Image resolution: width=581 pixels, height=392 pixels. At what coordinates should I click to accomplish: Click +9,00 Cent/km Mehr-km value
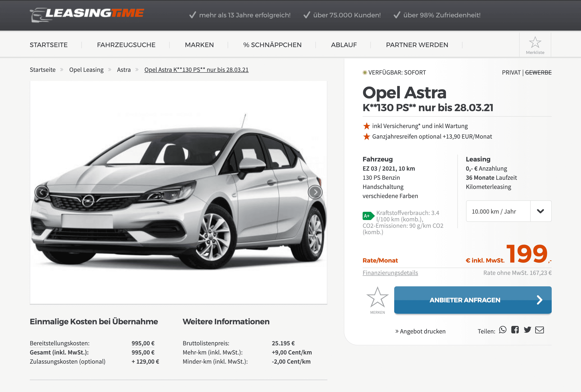[x=292, y=352]
